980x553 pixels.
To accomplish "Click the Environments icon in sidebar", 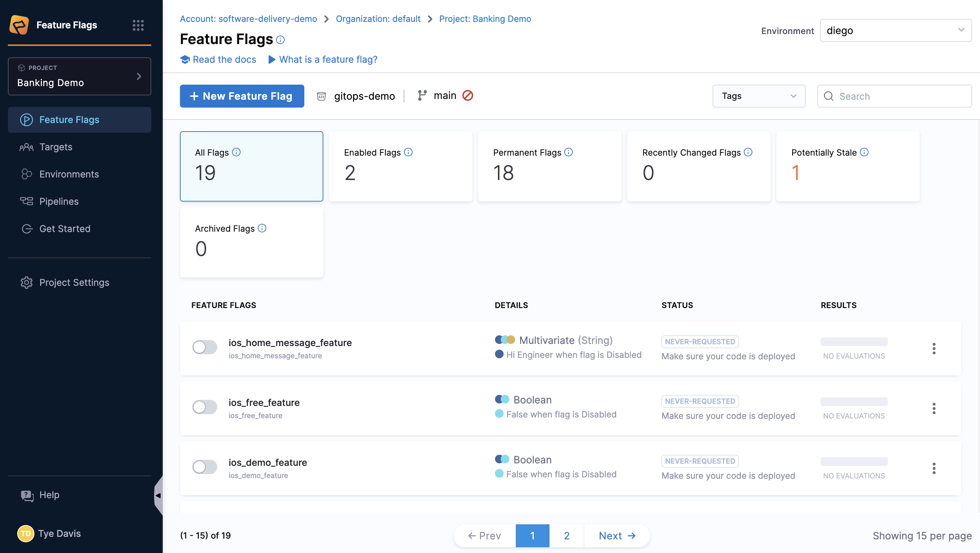I will 27,174.
